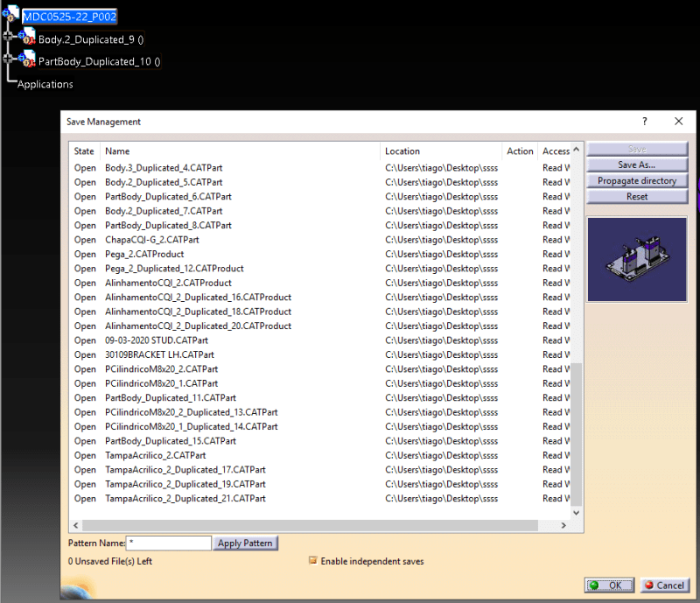Select the Body.2_Duplicated_7.CATPart row

[320, 211]
